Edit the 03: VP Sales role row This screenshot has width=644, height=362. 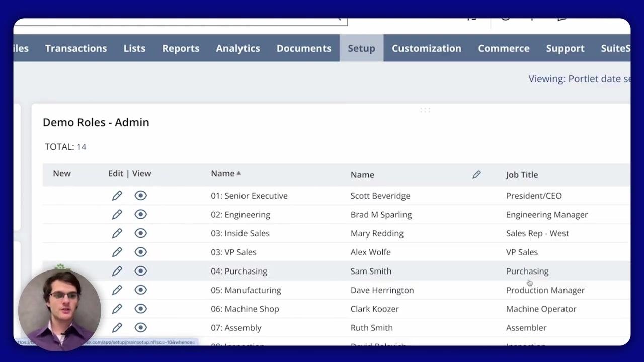[117, 252]
